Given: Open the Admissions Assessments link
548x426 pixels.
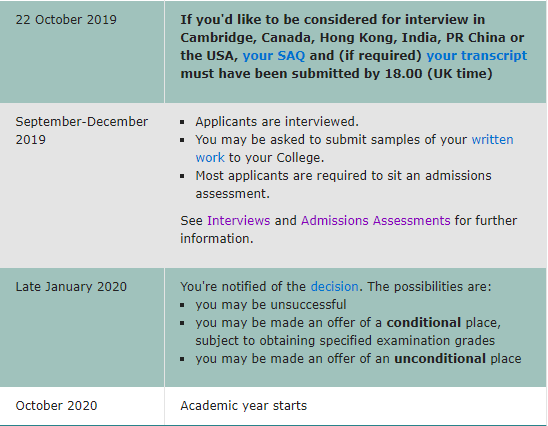Looking at the screenshot, I should 375,221.
